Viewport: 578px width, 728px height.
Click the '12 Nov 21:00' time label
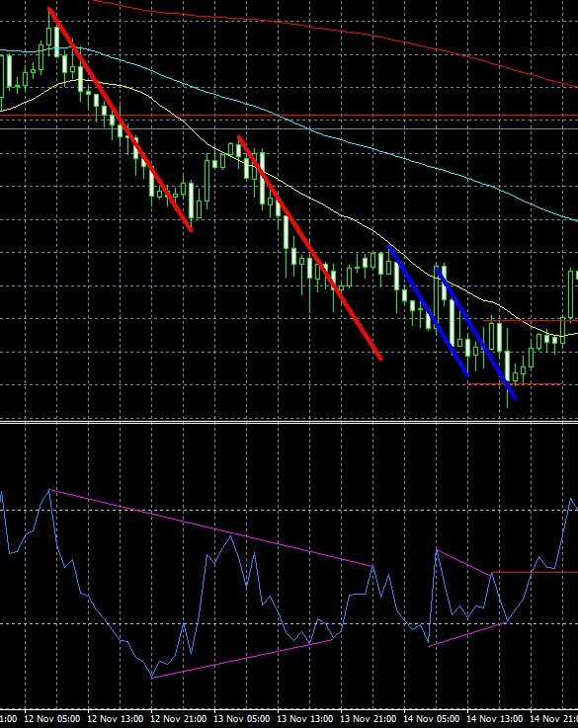coord(179,719)
